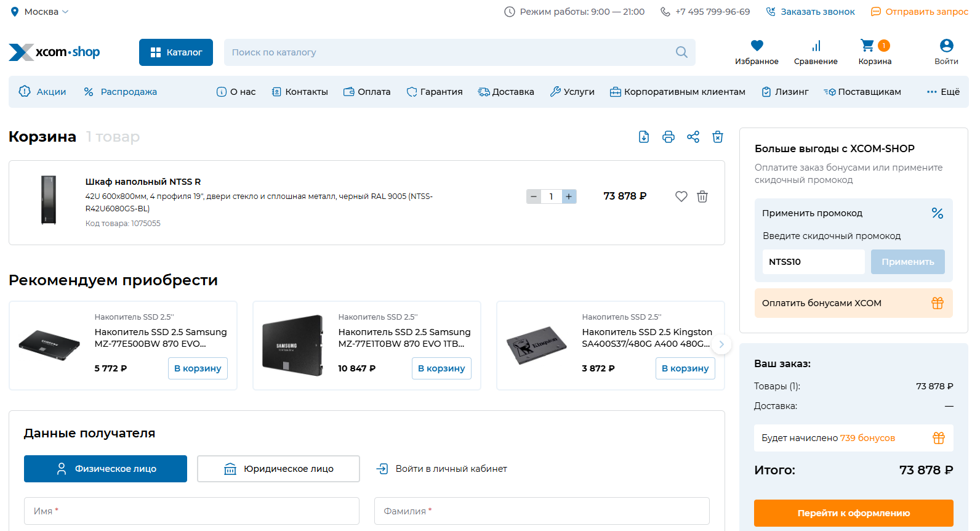Click the Имя input field
The height and width of the screenshot is (531, 980).
(x=191, y=511)
